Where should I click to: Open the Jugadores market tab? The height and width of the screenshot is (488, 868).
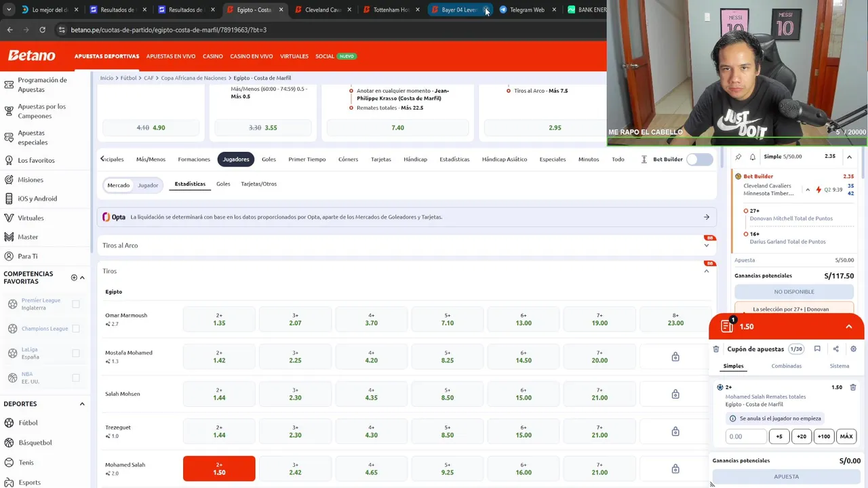click(236, 159)
